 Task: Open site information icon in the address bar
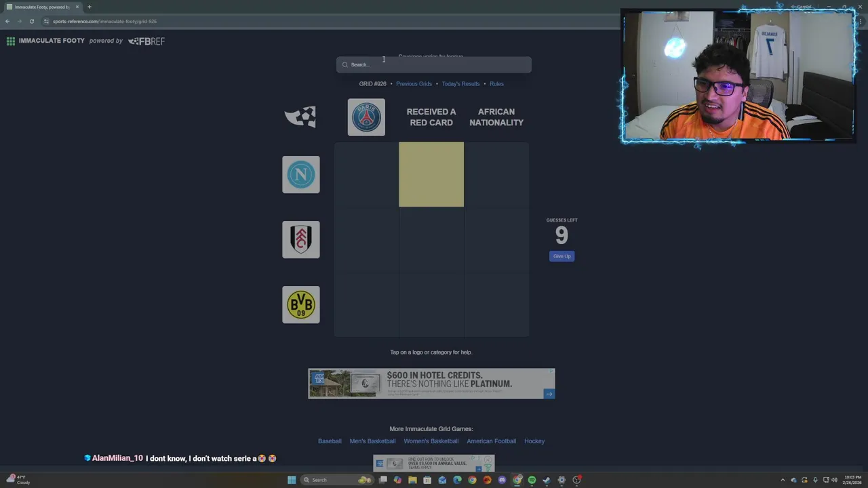46,21
